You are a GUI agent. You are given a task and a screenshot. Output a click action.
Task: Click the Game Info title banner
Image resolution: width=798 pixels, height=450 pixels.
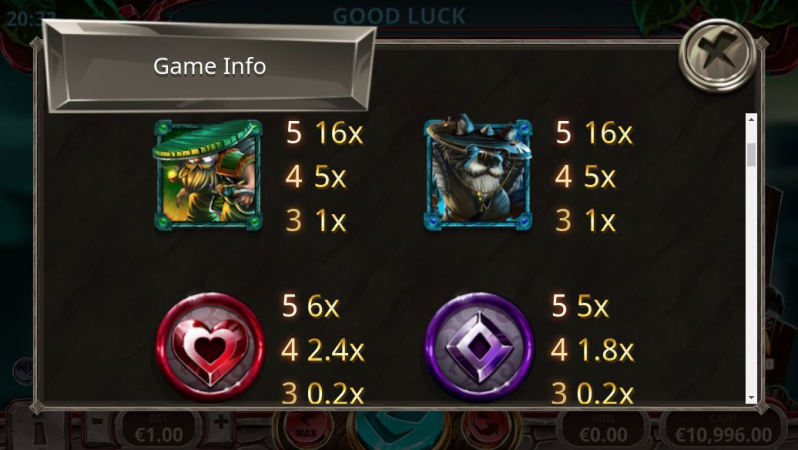[209, 66]
